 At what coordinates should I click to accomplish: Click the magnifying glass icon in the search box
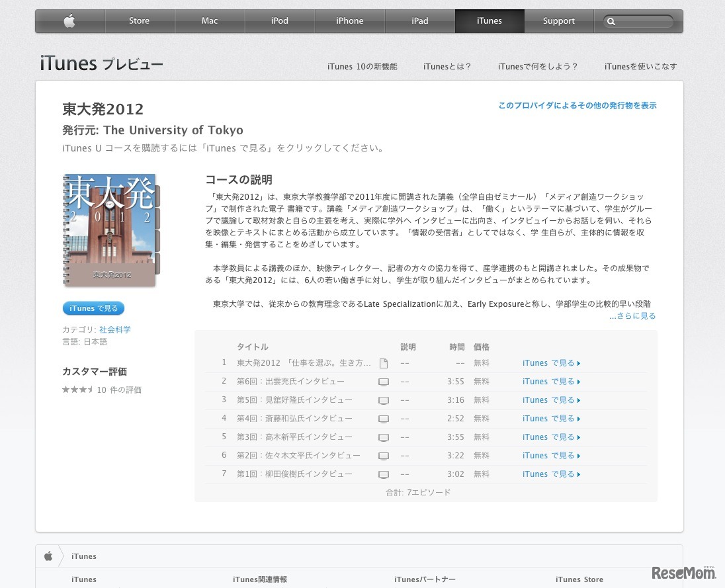point(611,21)
